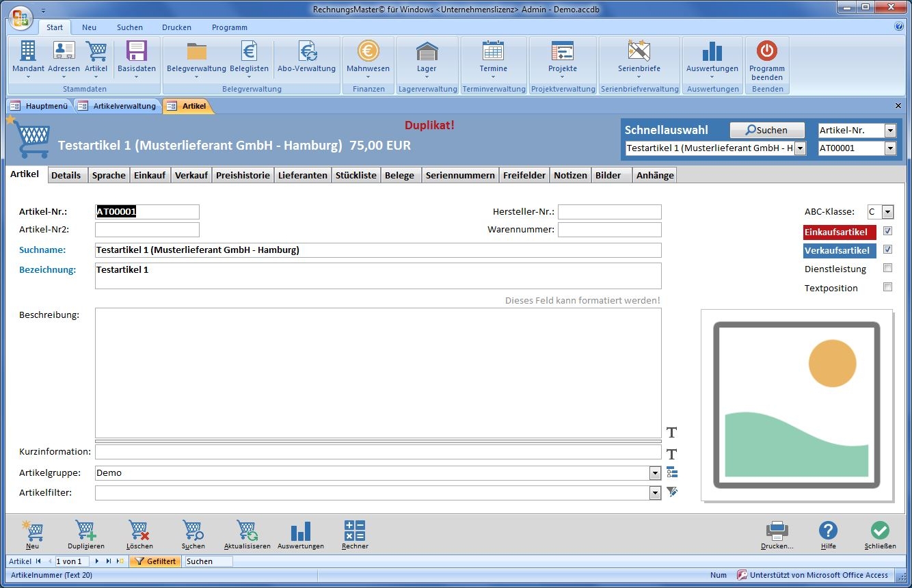
Task: Open the Stückliste tab
Action: click(x=356, y=175)
